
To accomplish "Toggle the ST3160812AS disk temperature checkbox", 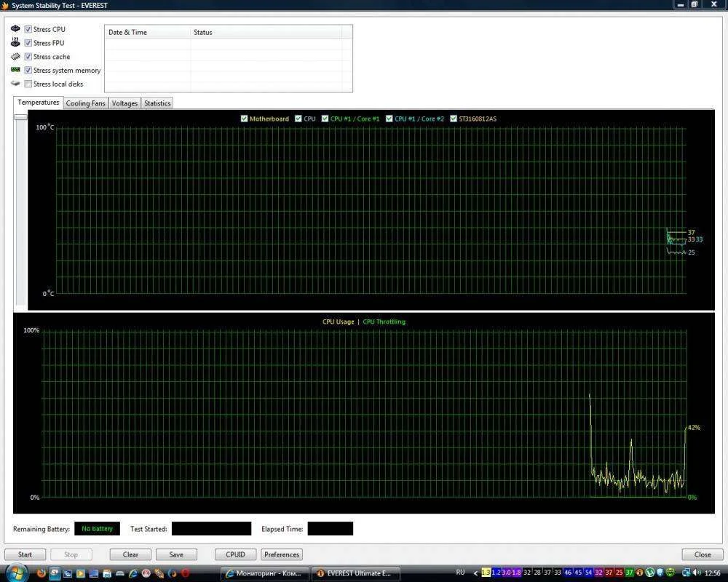I will (x=454, y=119).
